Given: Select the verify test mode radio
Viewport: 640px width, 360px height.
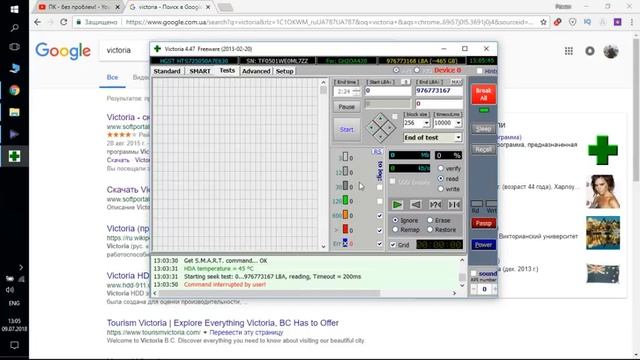Looking at the screenshot, I should coord(441,168).
